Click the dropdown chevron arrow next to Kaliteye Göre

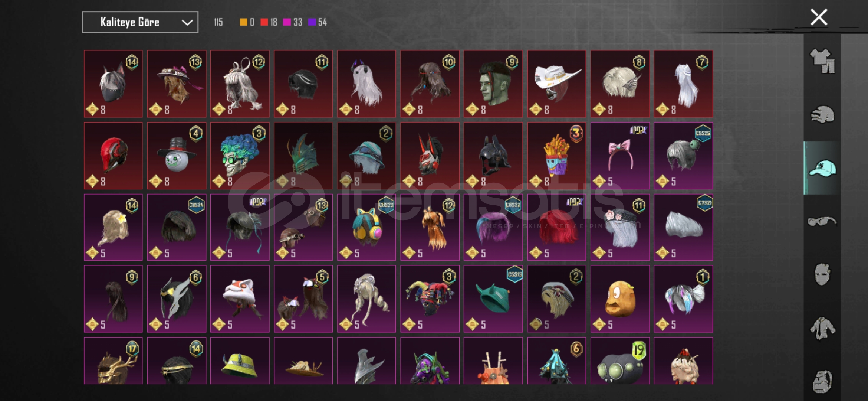tap(187, 23)
